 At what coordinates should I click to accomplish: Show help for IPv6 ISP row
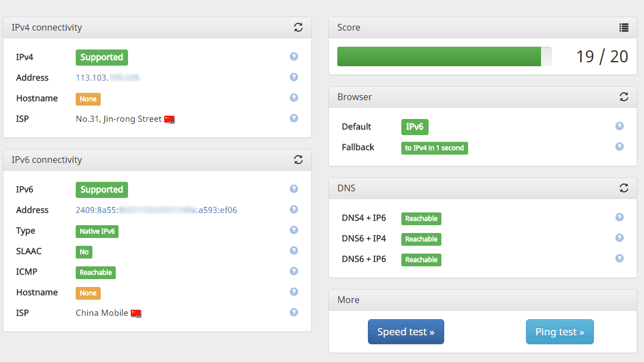point(294,313)
